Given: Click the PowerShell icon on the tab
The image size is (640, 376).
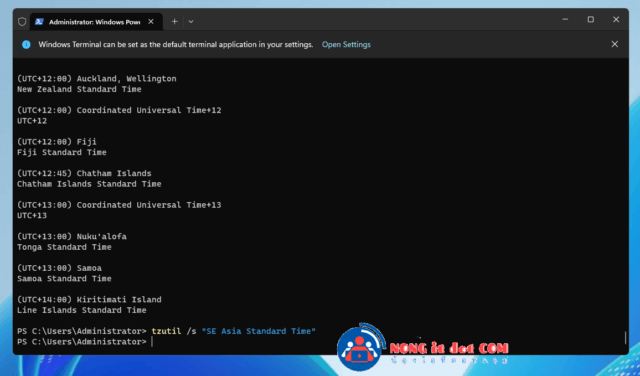Looking at the screenshot, I should point(39,22).
